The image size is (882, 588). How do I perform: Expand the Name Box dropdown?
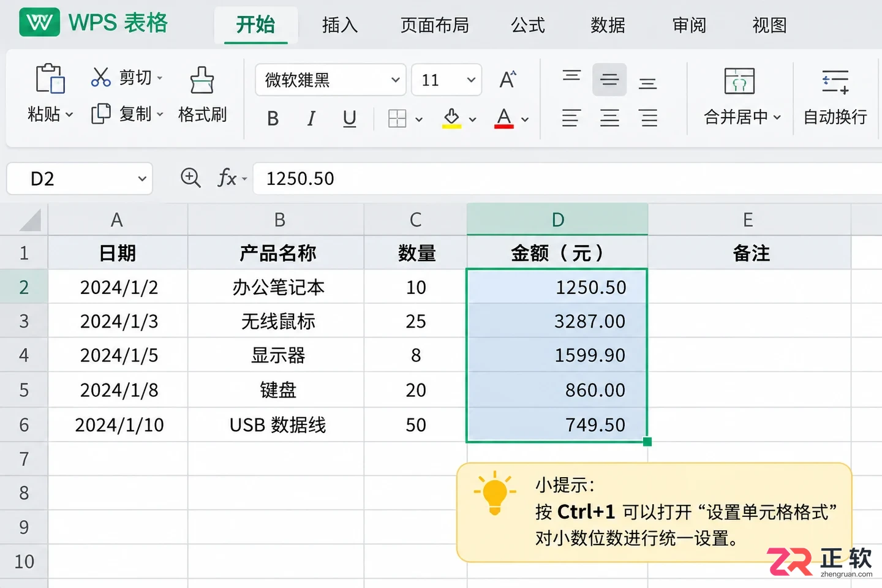pyautogui.click(x=142, y=179)
